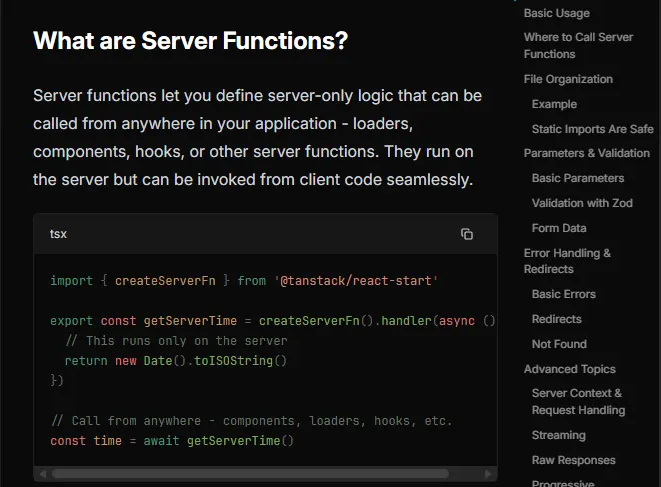This screenshot has height=487, width=661.
Task: Navigate to Parameters & Validation
Action: pos(586,153)
